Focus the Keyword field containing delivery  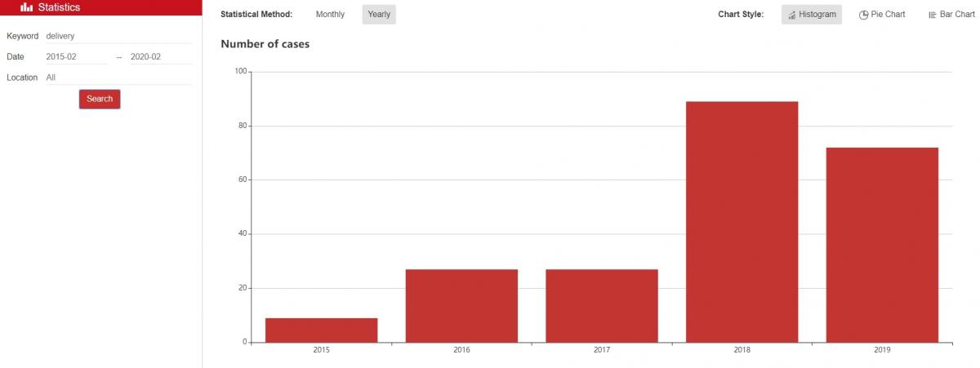click(118, 36)
